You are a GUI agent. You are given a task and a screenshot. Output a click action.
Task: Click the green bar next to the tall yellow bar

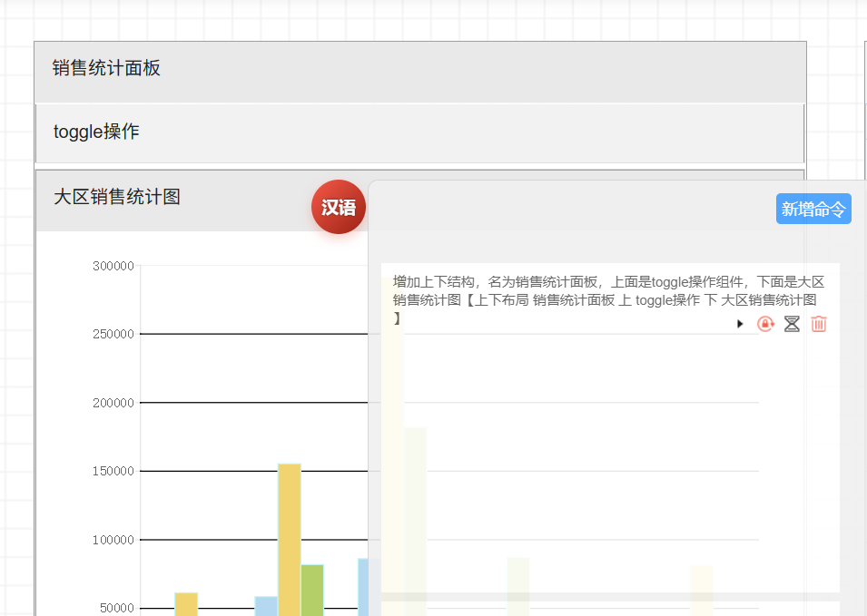[312, 590]
